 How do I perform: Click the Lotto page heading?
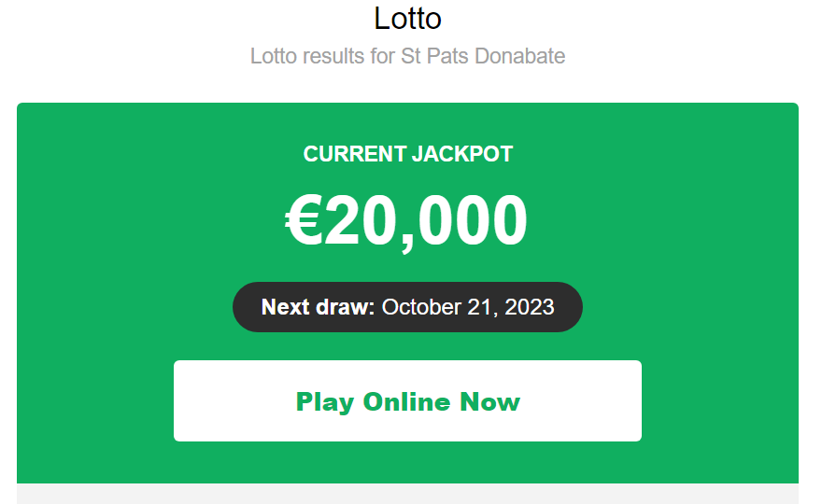tap(407, 18)
